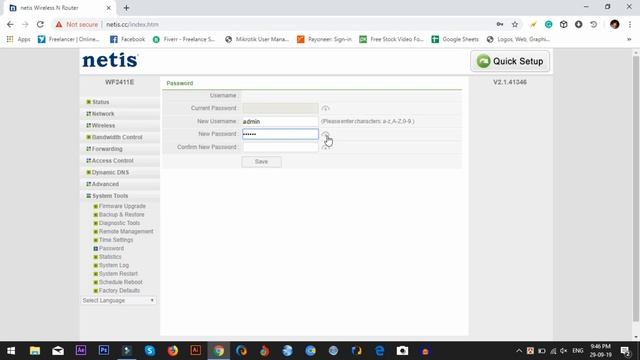This screenshot has height=360, width=640.
Task: Open Schedule Reboot page
Action: pos(120,282)
